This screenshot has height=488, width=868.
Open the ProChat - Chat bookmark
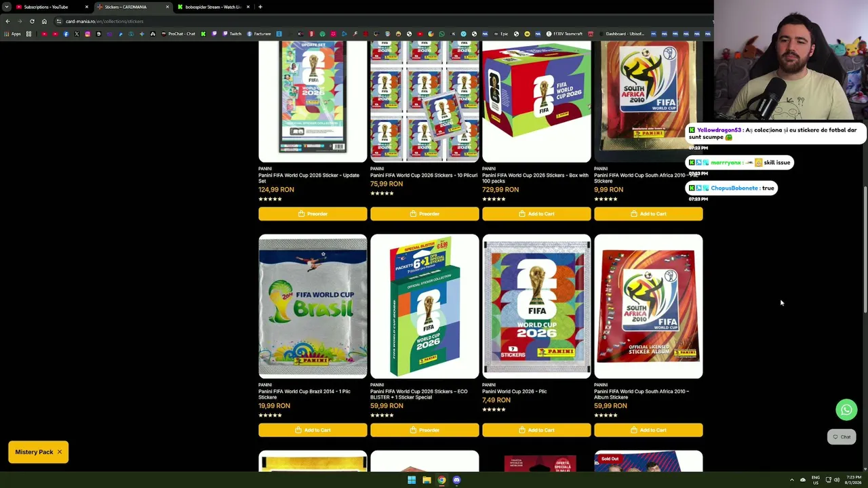pos(178,34)
